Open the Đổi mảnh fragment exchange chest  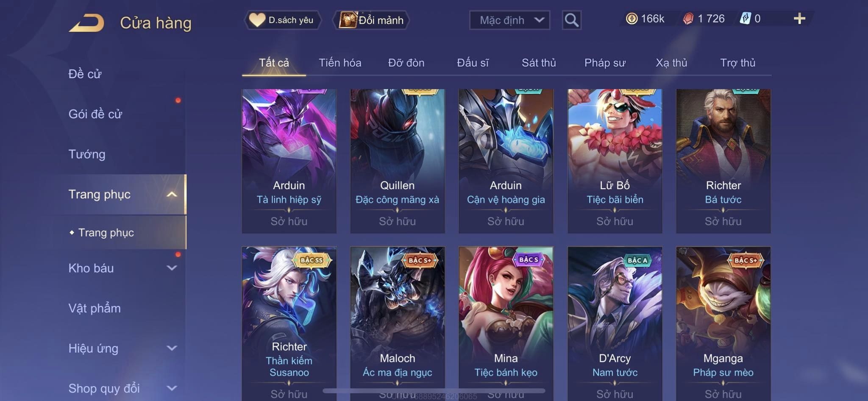pos(372,20)
